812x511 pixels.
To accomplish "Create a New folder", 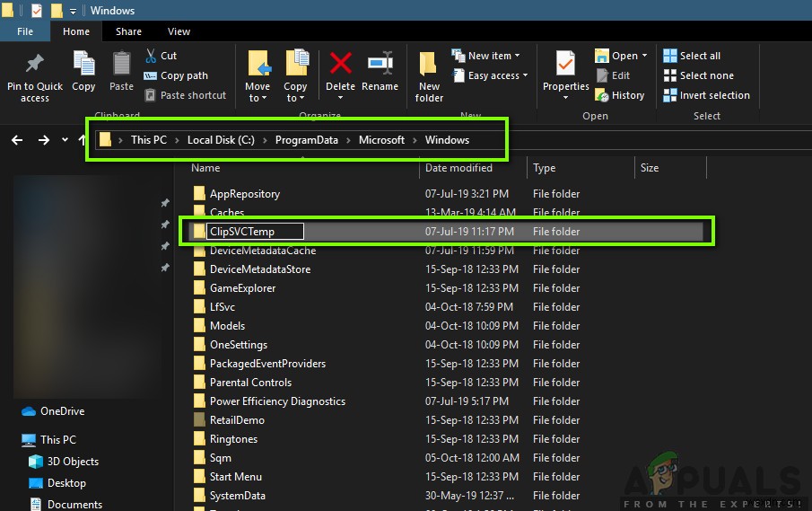I will 429,76.
